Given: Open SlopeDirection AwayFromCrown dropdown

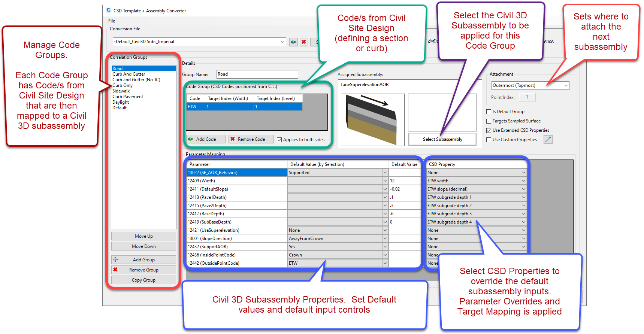Looking at the screenshot, I should click(x=385, y=239).
